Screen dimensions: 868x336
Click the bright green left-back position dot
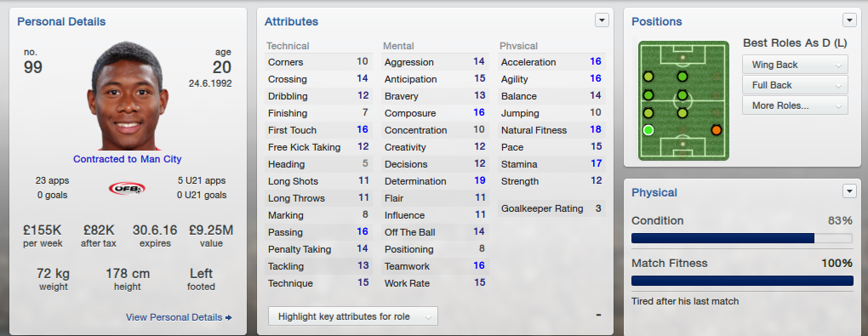point(648,131)
